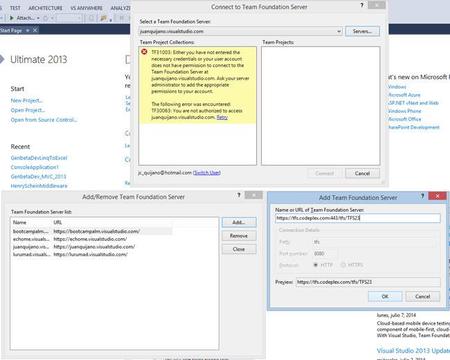
Task: Open the VS ANYWHERE menu
Action: click(x=87, y=8)
